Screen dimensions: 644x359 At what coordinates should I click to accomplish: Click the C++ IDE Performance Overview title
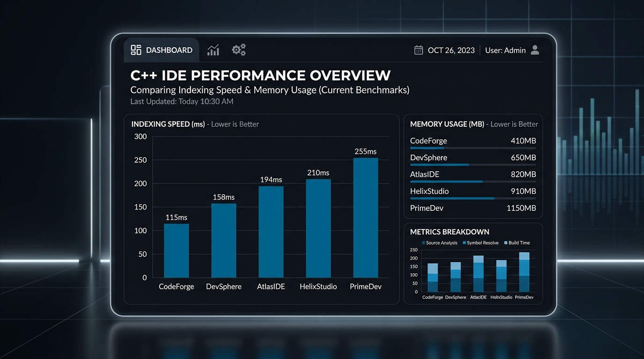pos(260,75)
